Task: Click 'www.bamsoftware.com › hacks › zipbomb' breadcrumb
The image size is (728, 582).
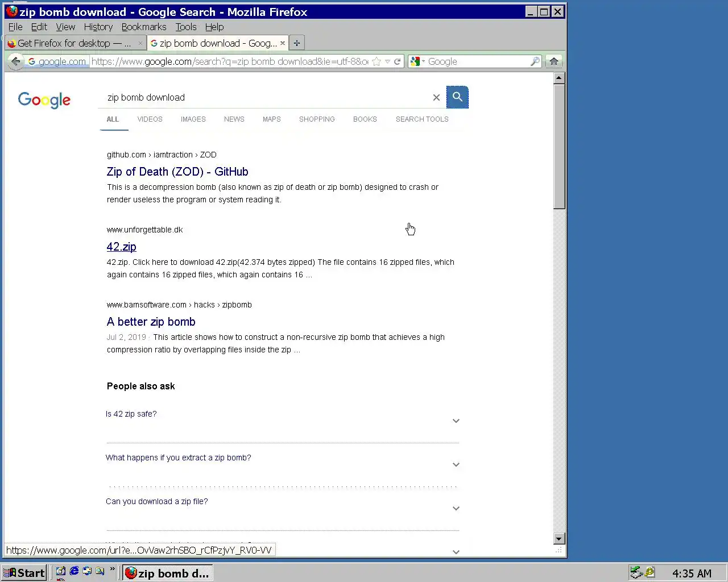Action: [x=179, y=305]
